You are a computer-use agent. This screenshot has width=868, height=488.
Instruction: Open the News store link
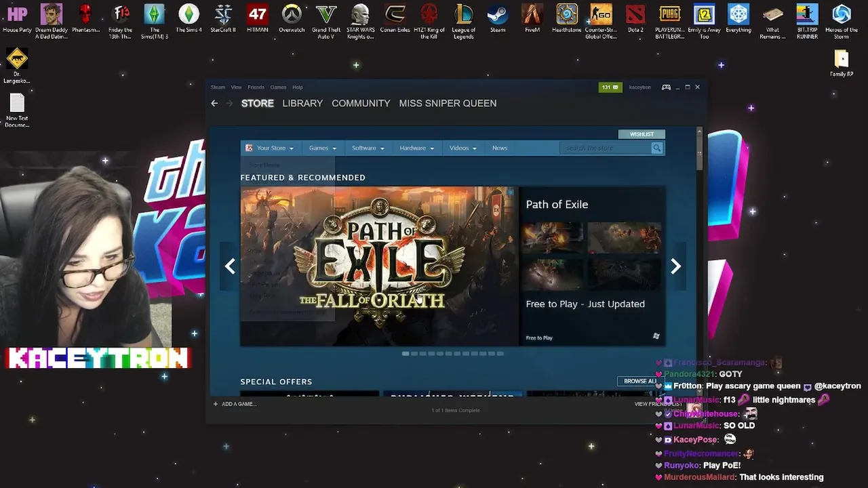tap(500, 148)
